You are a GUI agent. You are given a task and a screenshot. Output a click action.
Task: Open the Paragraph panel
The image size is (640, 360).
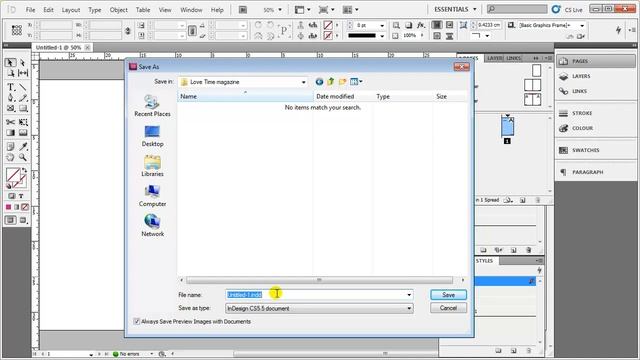tap(595, 172)
